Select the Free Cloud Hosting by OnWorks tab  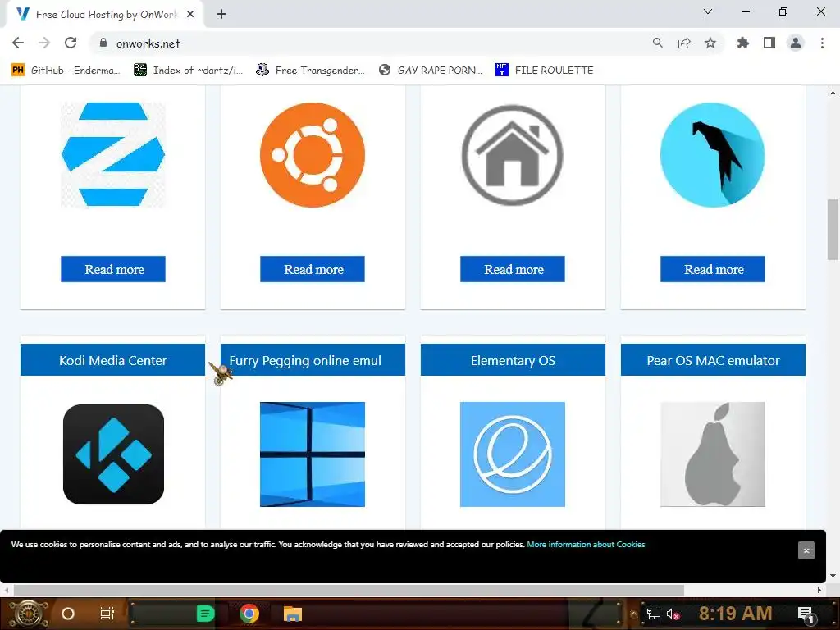pyautogui.click(x=104, y=14)
